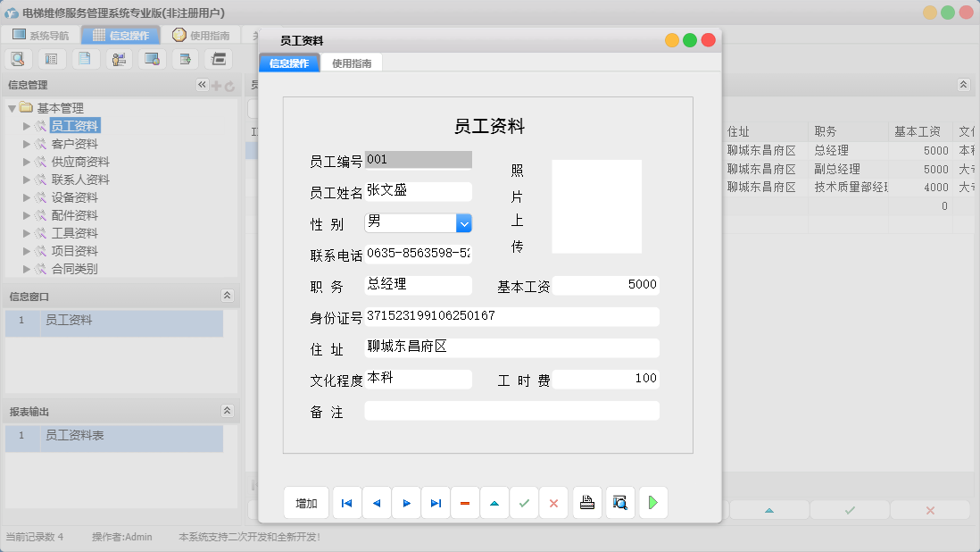
Task: Expand the 设备资料 tree item
Action: click(27, 197)
